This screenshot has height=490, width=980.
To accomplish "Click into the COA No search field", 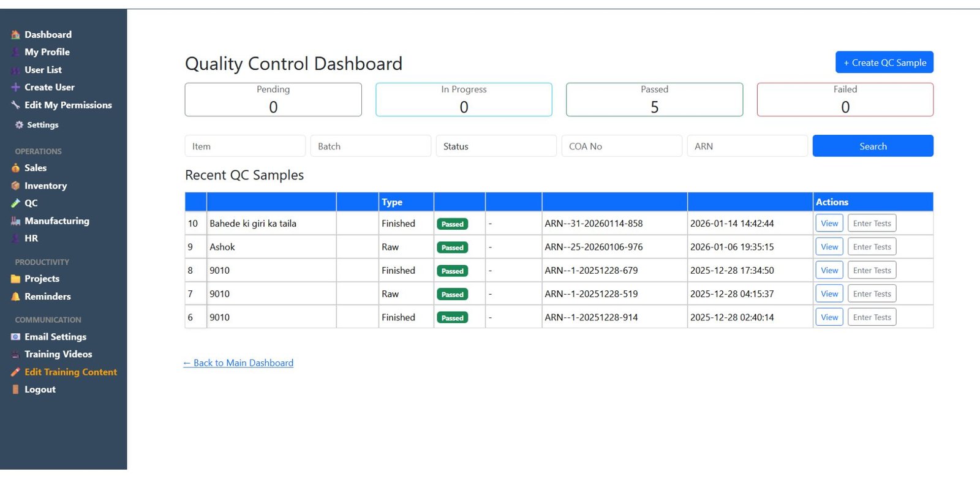I will [x=621, y=146].
